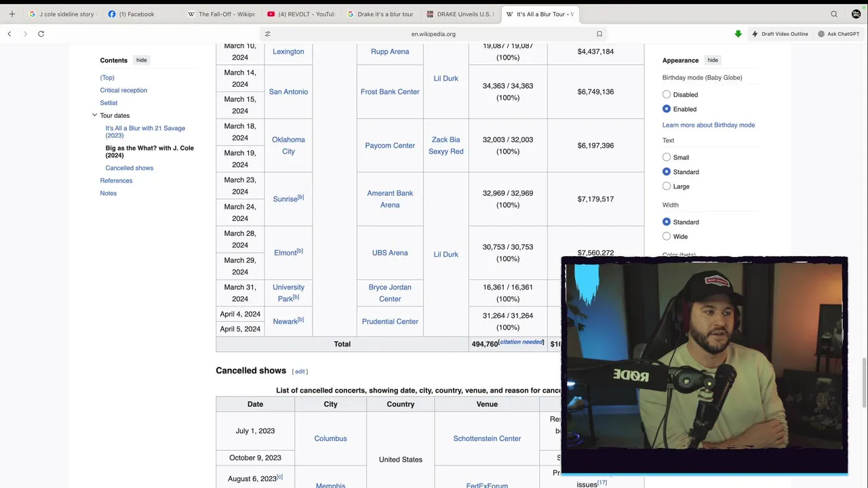Open the Sunrise city link
Screen dimensions: 868x488
pyautogui.click(x=285, y=199)
